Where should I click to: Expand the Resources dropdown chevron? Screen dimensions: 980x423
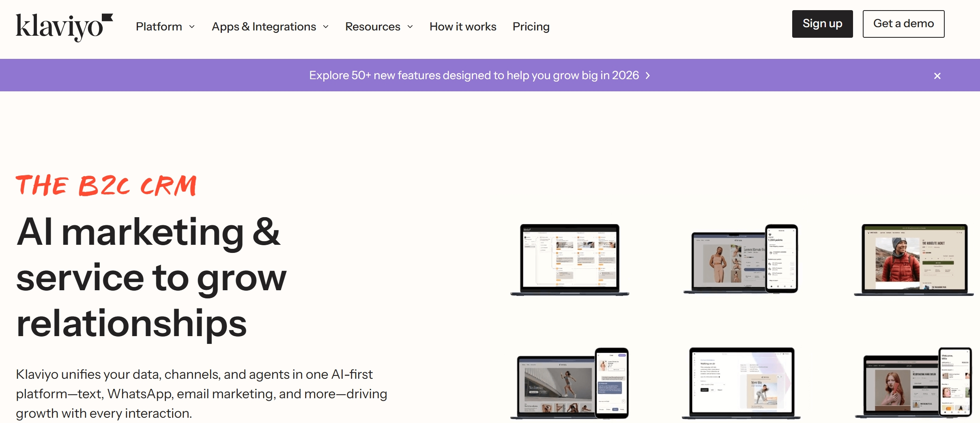pos(410,27)
